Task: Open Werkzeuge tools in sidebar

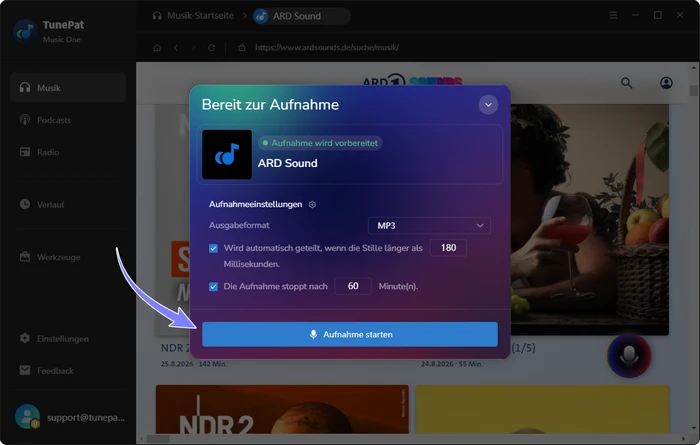Action: pyautogui.click(x=68, y=257)
